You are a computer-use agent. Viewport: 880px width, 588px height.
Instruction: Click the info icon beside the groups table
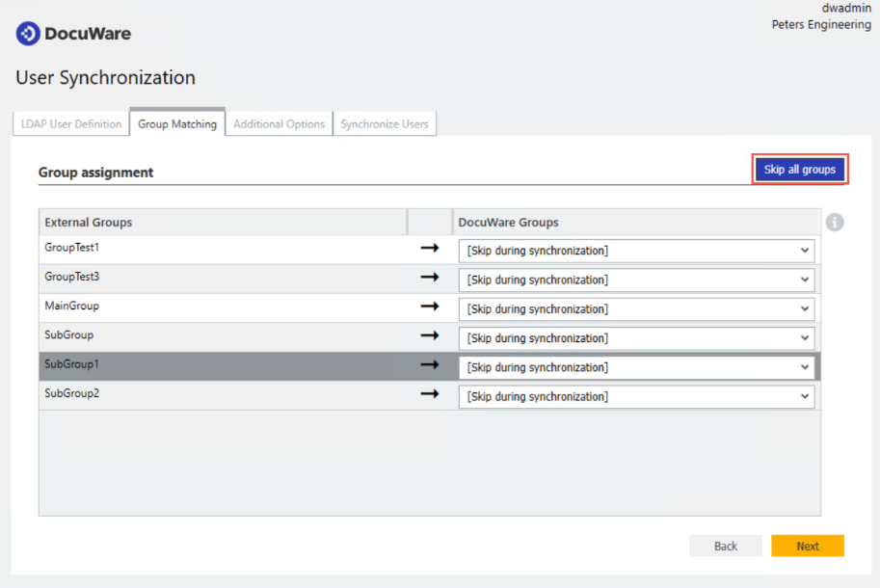[835, 223]
